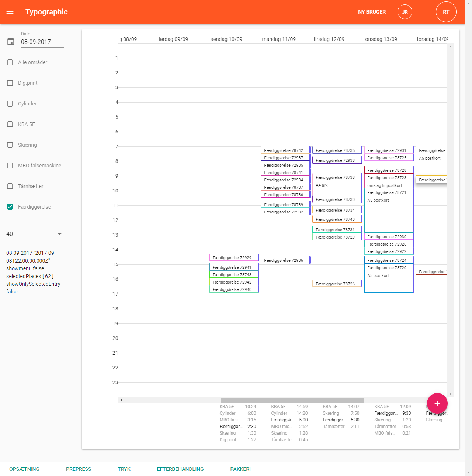Click the JR user avatar
Screen dimensions: 472x476
pos(405,12)
